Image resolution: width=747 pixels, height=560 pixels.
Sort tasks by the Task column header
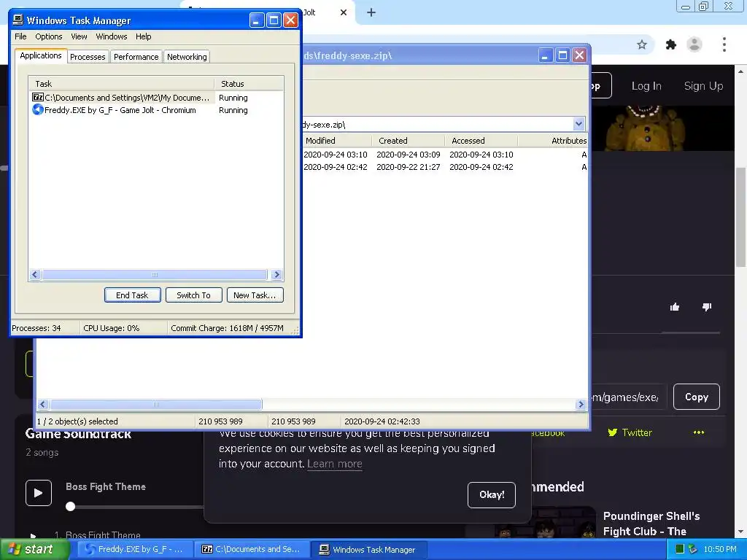tap(122, 84)
